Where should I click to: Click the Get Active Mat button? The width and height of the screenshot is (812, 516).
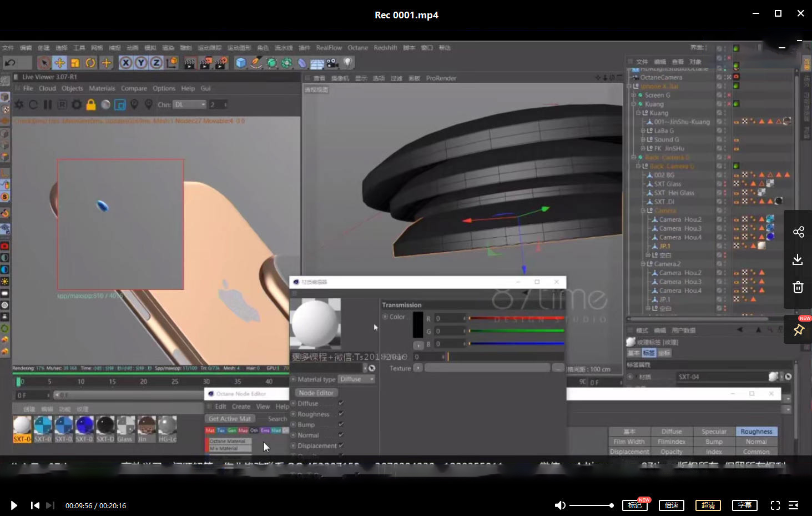[229, 418]
